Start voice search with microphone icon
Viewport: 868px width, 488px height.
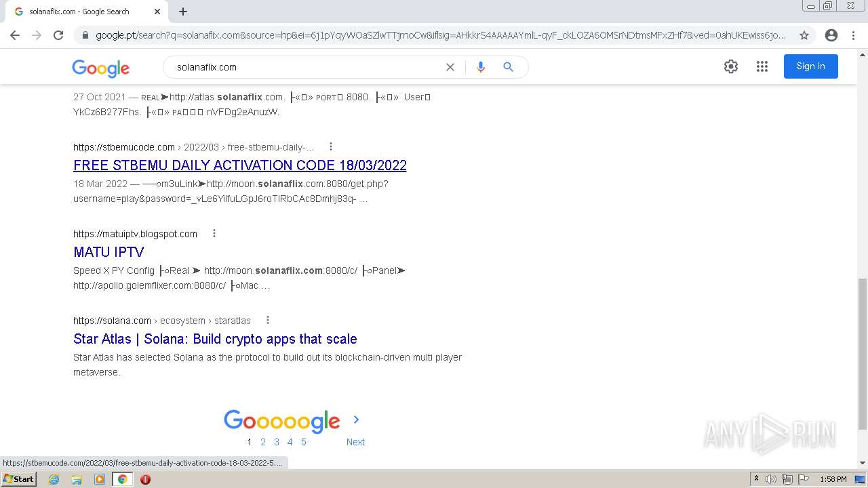481,67
